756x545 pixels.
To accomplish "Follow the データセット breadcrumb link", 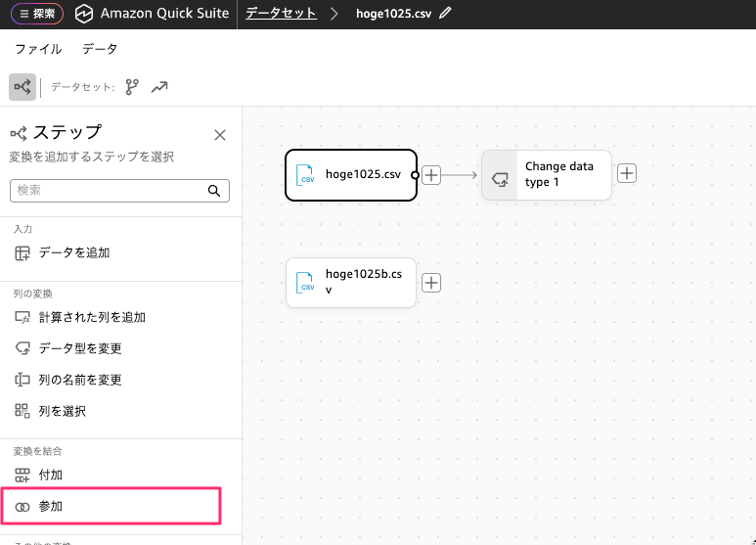I will point(281,14).
